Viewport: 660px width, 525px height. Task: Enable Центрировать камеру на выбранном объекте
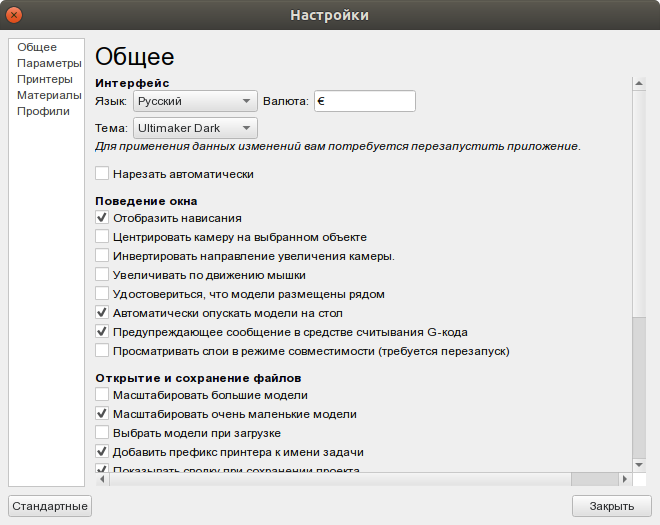tap(102, 237)
